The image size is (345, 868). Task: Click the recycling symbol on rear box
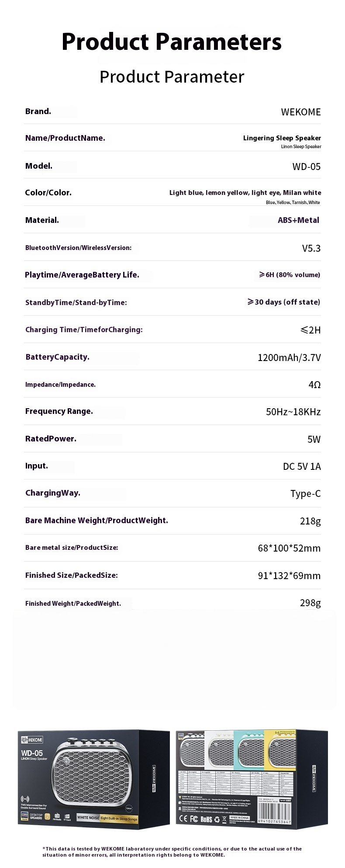(x=217, y=819)
